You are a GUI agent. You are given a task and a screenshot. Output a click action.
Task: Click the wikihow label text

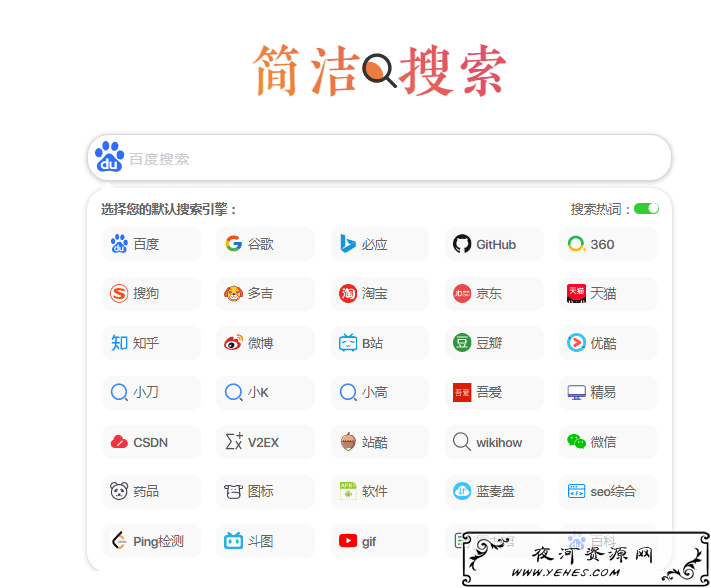click(499, 442)
